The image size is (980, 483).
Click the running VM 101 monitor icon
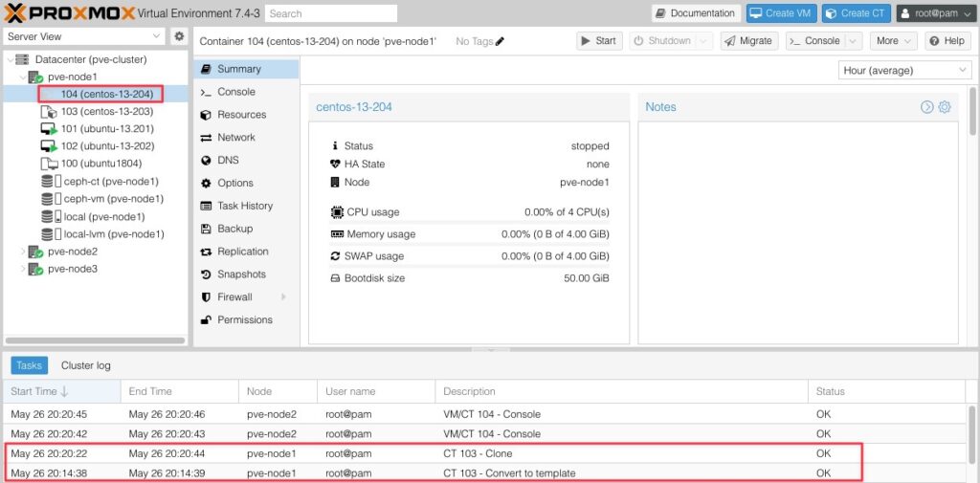coord(49,129)
